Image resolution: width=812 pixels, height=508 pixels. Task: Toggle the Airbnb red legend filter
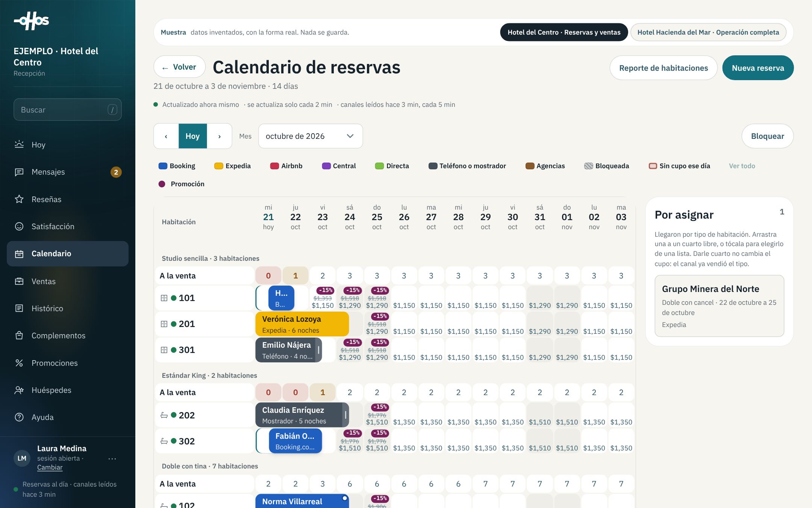coord(286,166)
